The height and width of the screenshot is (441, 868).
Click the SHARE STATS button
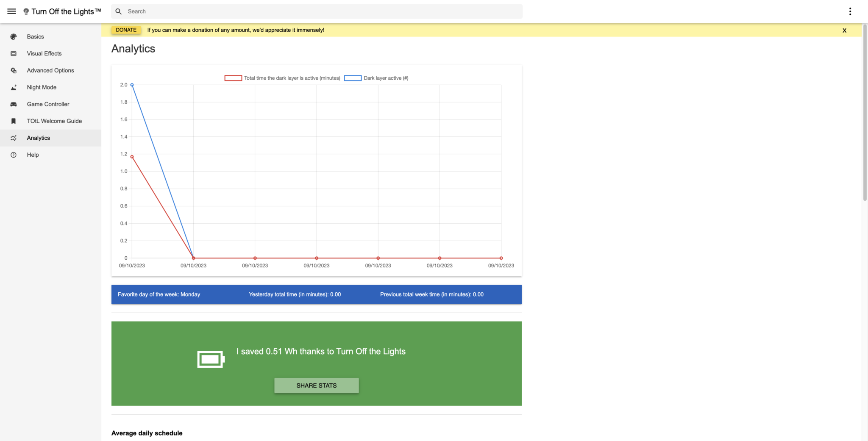pyautogui.click(x=316, y=385)
